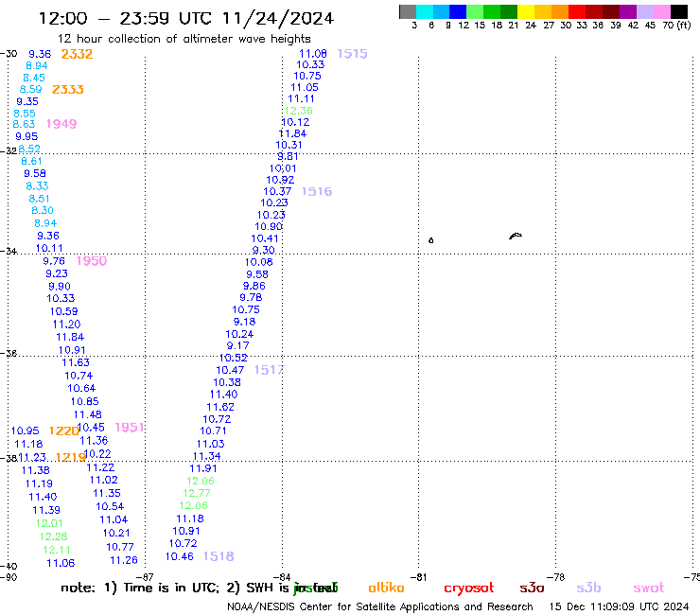Image resolution: width=700 pixels, height=615 pixels.
Task: Select the s3b time stamp 1518
Action: (x=219, y=556)
